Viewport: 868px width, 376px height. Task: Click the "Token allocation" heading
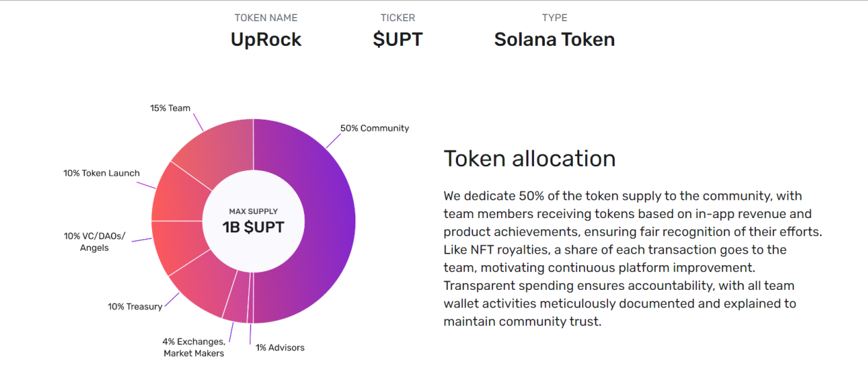coord(530,159)
